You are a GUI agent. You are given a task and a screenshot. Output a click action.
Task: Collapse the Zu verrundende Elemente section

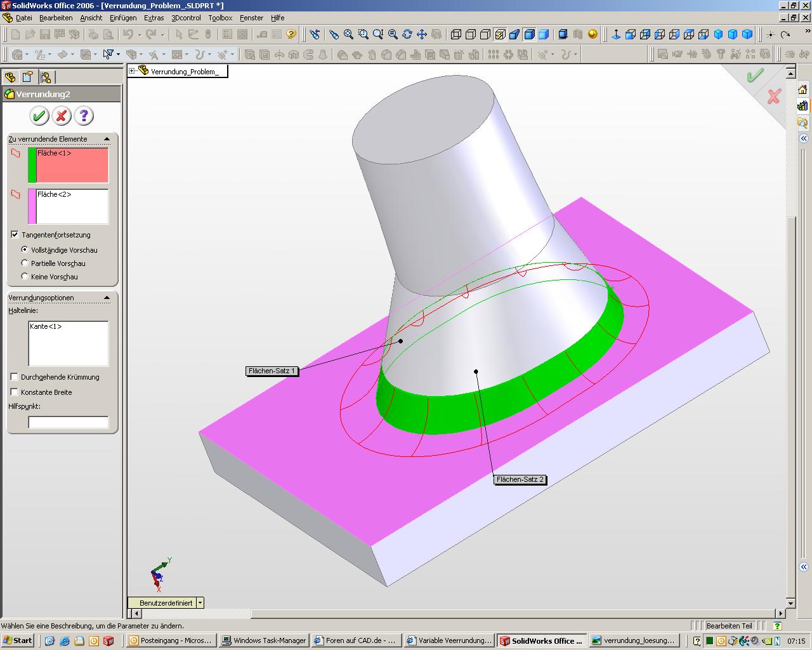[x=107, y=139]
